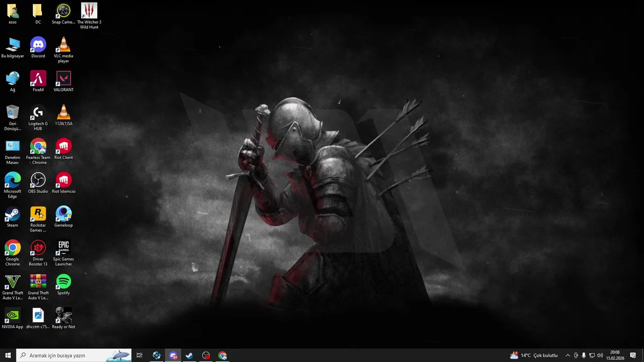Select the 1126(1)SA media file icon
Screen dimensions: 644x362
[x=63, y=115]
